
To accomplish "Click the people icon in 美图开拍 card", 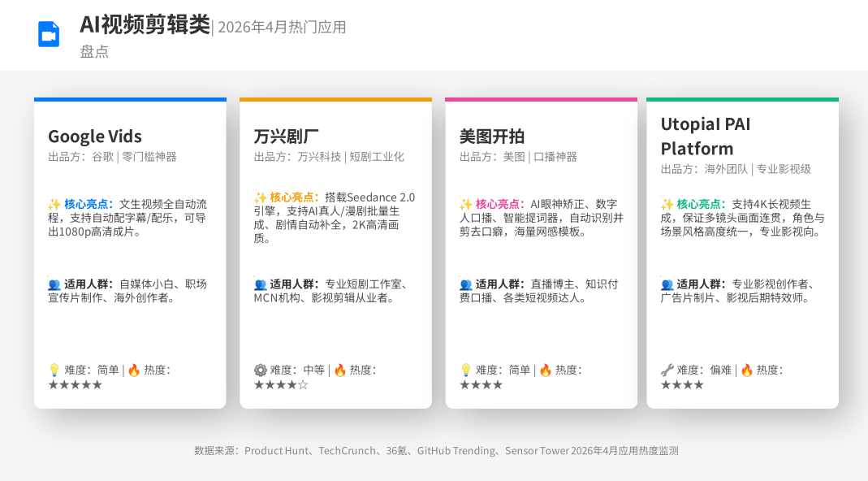I will (465, 284).
